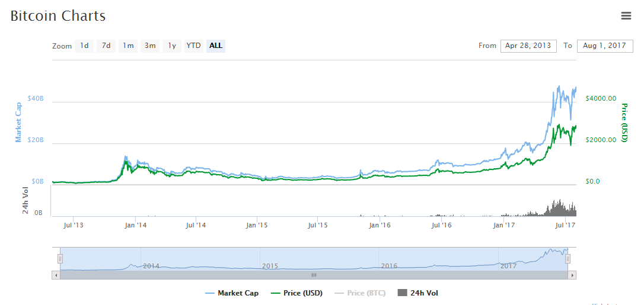Click the navigator scrollbar center grip

click(x=314, y=275)
